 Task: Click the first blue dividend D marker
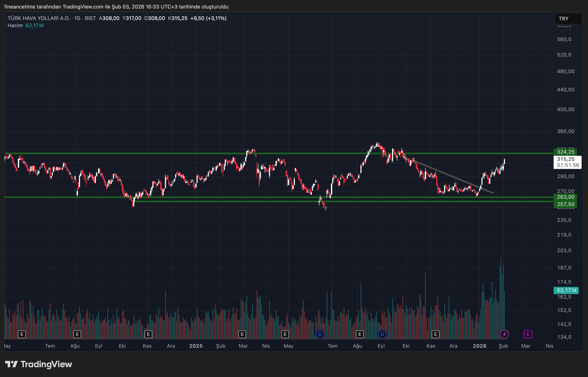pyautogui.click(x=320, y=334)
